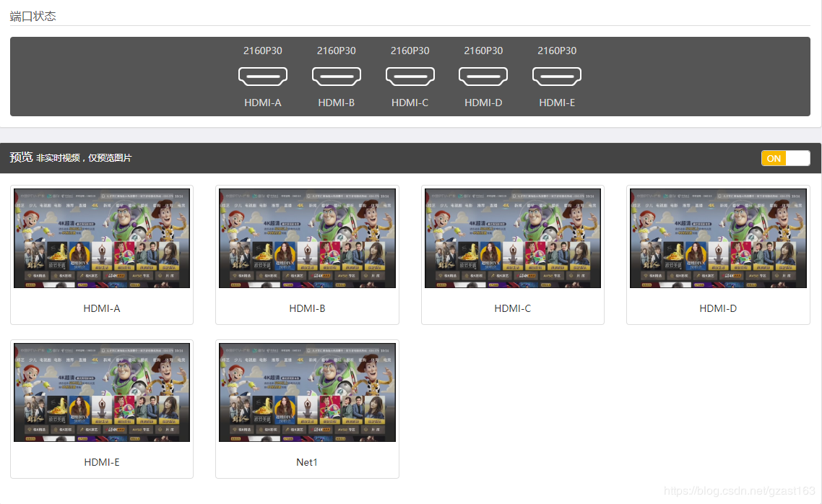Click the HDMI-B port icon
Image resolution: width=822 pixels, height=504 pixels.
tap(337, 77)
